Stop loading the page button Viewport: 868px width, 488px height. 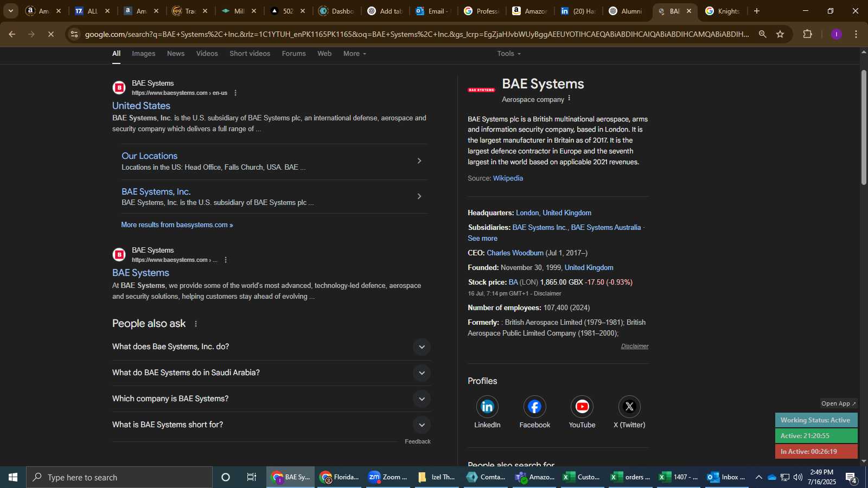click(x=50, y=34)
